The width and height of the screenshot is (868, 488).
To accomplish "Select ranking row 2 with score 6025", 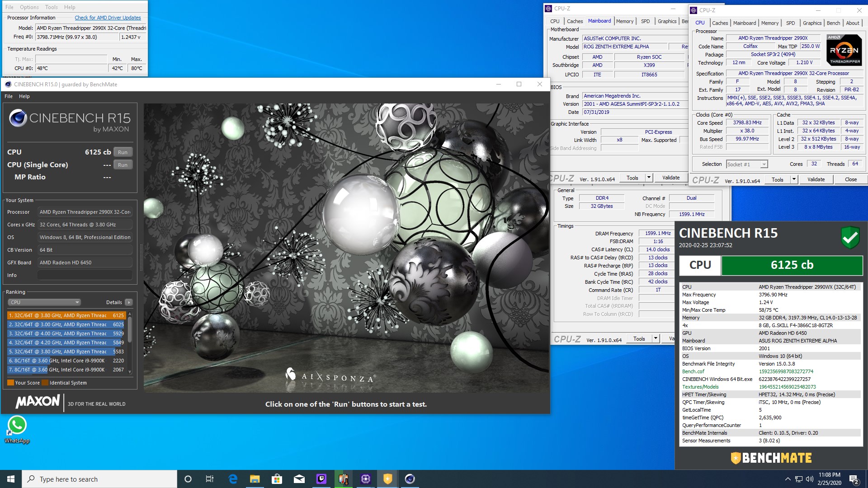I will tap(66, 324).
